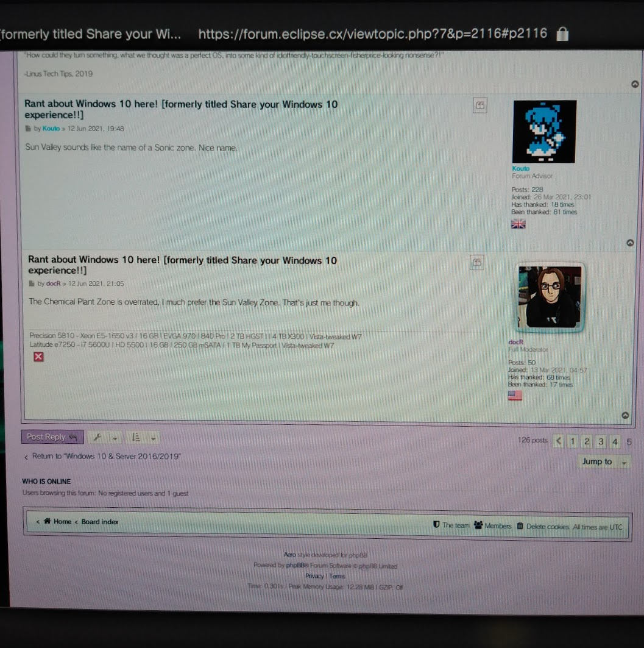Click the top arrow beside Kouto's post

[630, 243]
